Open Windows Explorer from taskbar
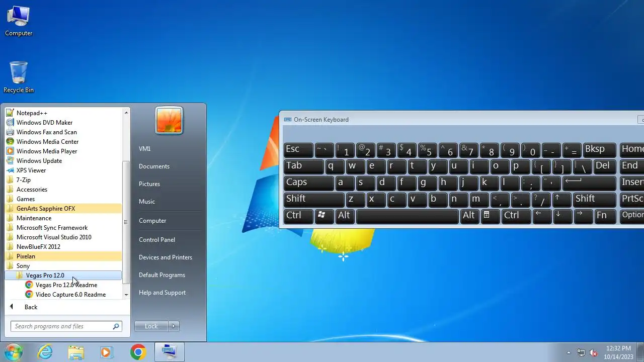Image resolution: width=644 pixels, height=362 pixels. click(x=76, y=352)
